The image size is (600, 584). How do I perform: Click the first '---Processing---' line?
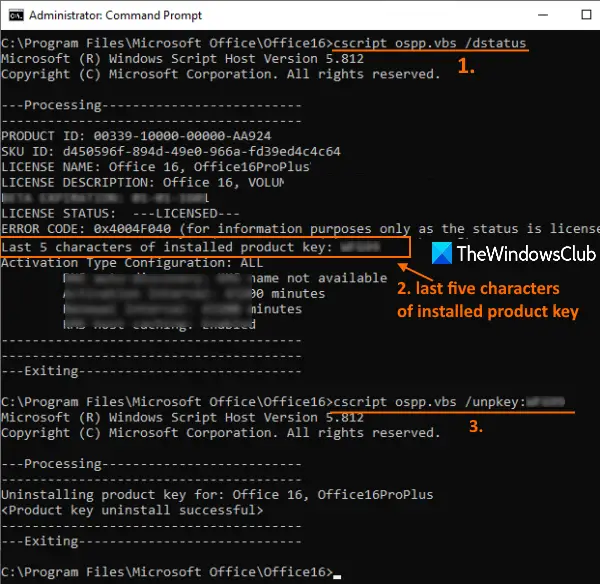(x=152, y=105)
